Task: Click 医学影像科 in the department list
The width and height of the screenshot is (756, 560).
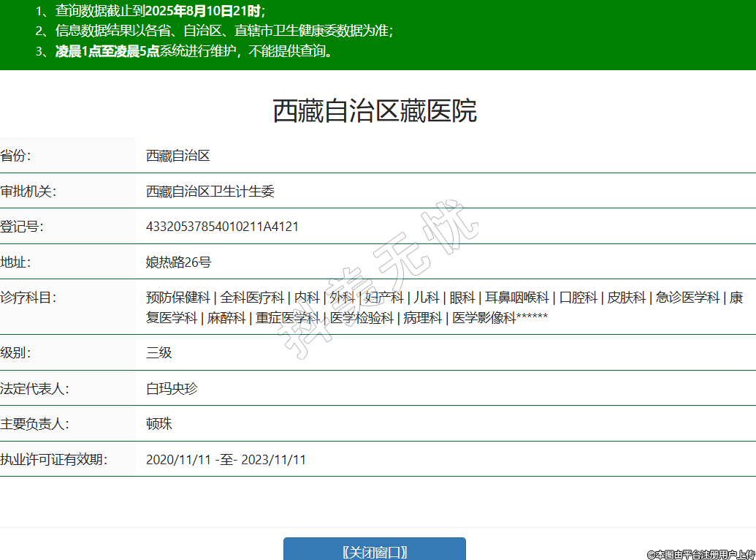Action: click(484, 318)
